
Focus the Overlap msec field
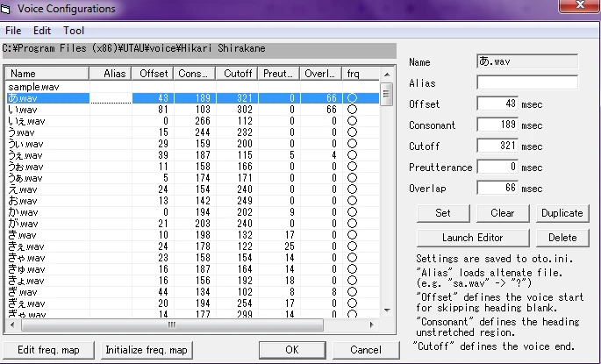point(497,188)
